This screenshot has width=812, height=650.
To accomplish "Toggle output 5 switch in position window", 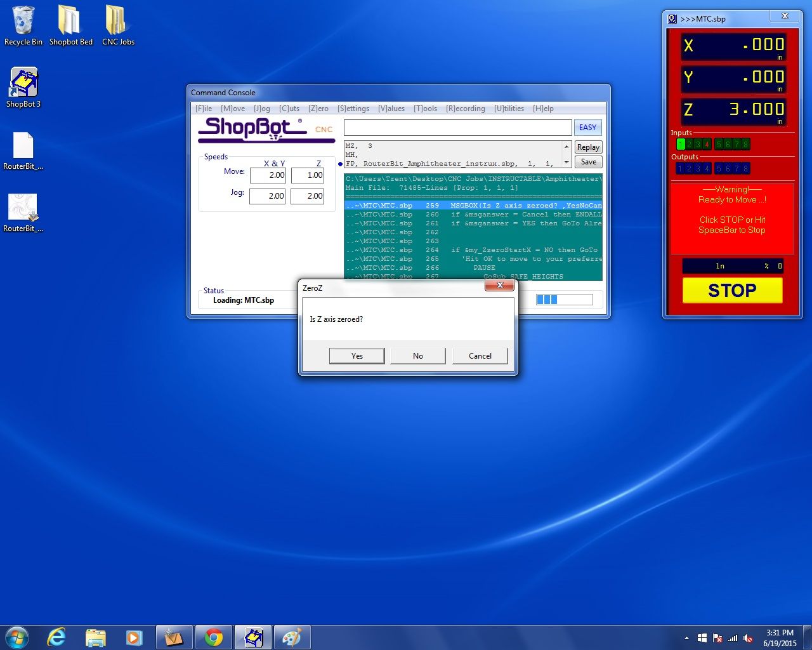I will pyautogui.click(x=719, y=168).
